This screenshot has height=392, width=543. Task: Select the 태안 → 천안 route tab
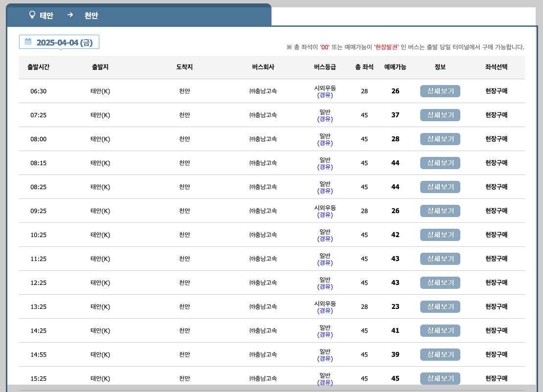point(139,15)
